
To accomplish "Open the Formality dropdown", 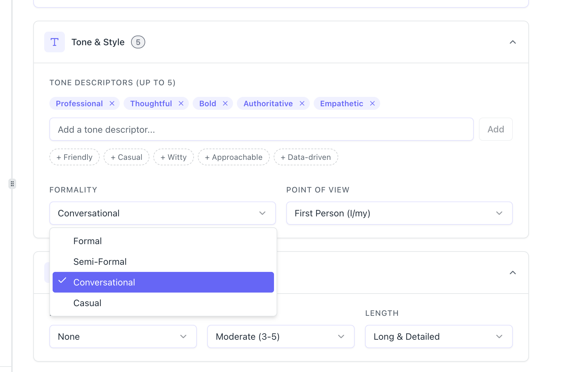I will (162, 213).
